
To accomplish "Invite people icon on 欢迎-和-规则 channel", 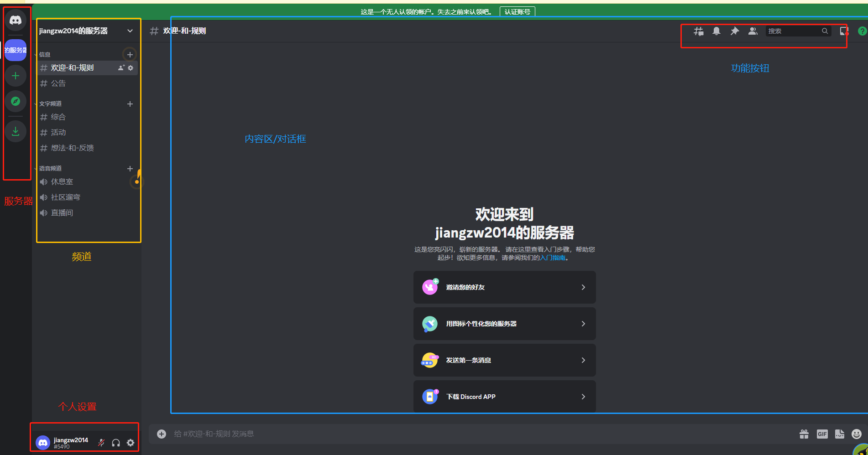I will [x=121, y=68].
